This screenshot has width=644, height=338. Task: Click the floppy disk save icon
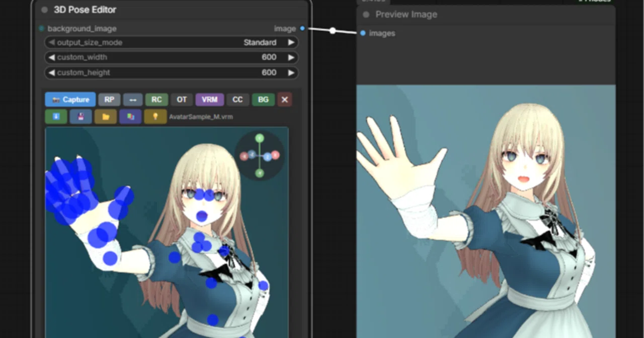(x=80, y=117)
